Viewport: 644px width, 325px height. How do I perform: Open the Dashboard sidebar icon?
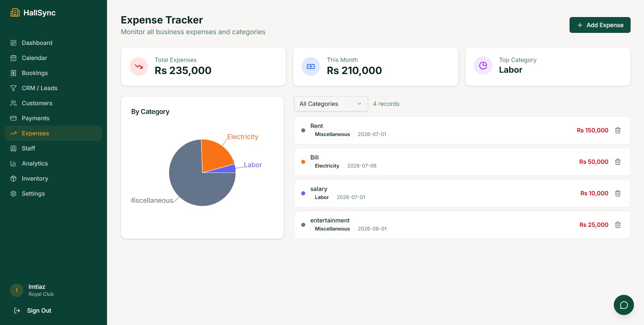[13, 43]
